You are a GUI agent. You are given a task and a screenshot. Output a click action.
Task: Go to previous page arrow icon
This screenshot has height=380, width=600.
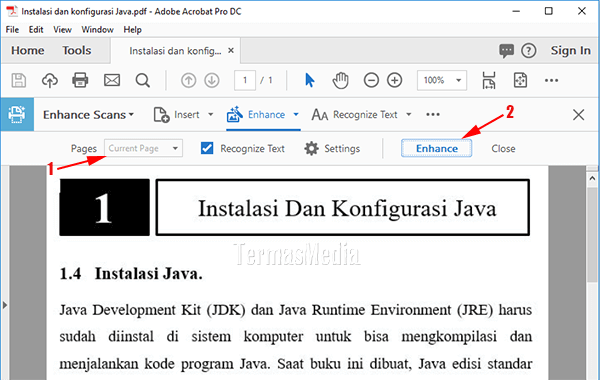pyautogui.click(x=188, y=80)
